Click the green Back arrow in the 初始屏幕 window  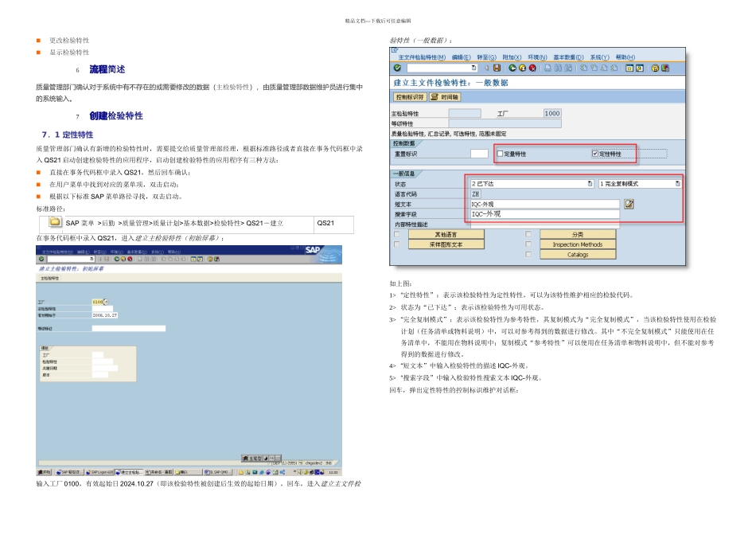click(x=117, y=259)
